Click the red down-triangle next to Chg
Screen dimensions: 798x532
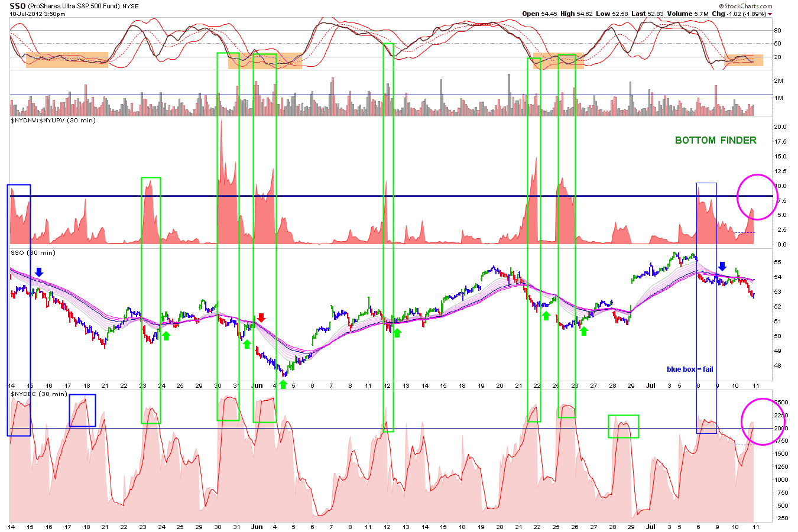click(770, 14)
